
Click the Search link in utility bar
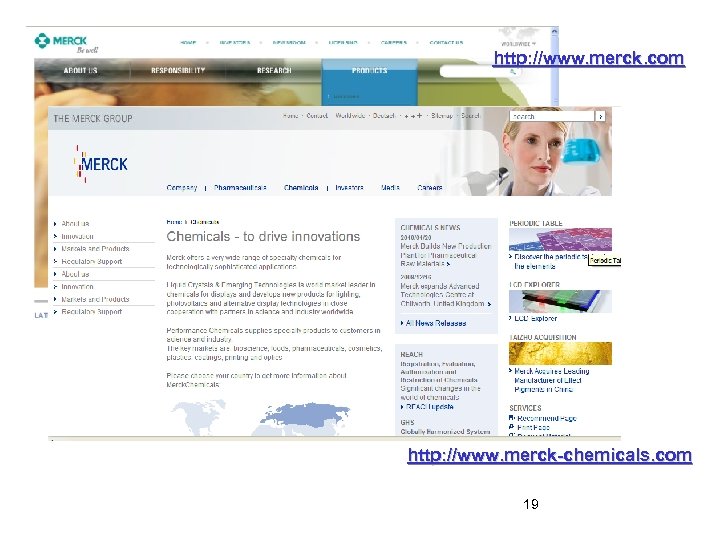point(470,116)
